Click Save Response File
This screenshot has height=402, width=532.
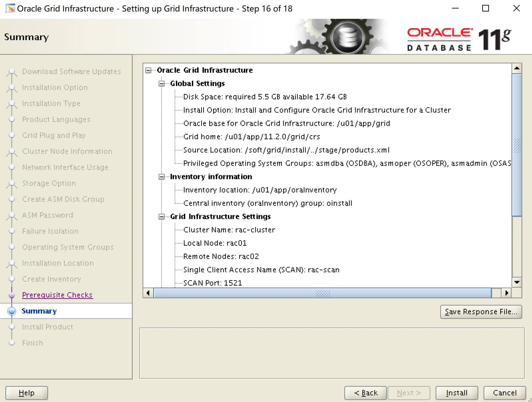pyautogui.click(x=481, y=312)
